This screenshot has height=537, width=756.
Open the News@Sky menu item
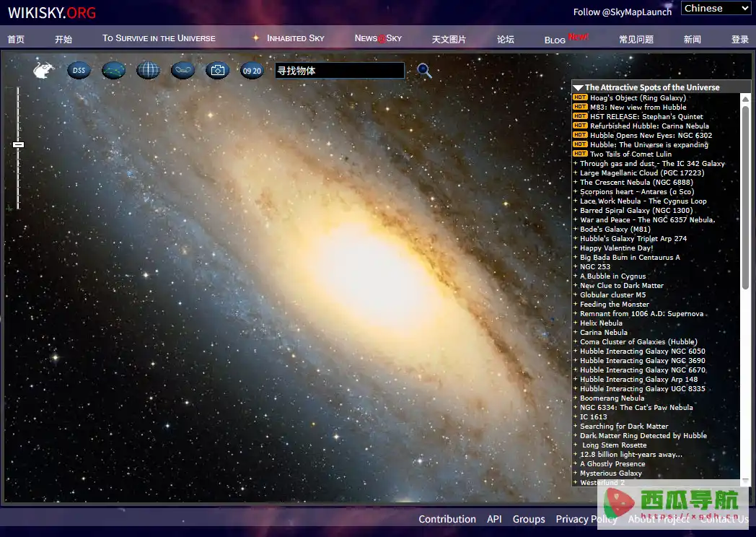click(378, 38)
